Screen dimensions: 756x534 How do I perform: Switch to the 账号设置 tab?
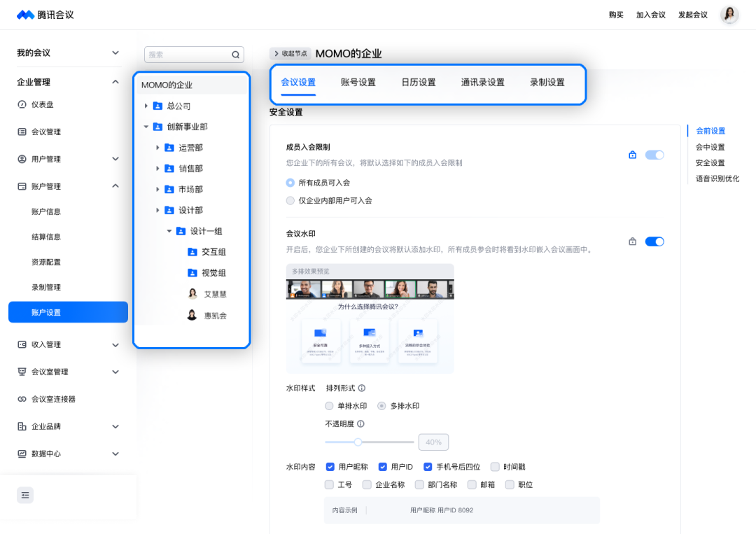358,83
